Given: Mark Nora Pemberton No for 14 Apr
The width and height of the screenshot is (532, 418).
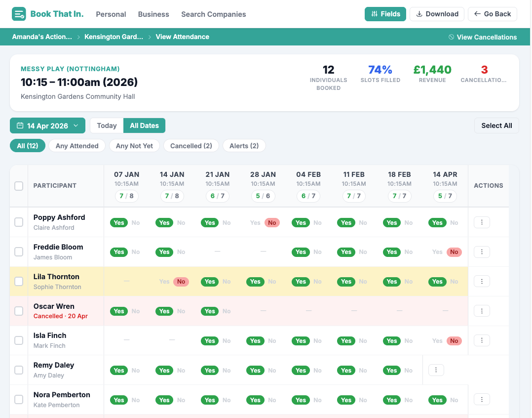Looking at the screenshot, I should tap(454, 400).
